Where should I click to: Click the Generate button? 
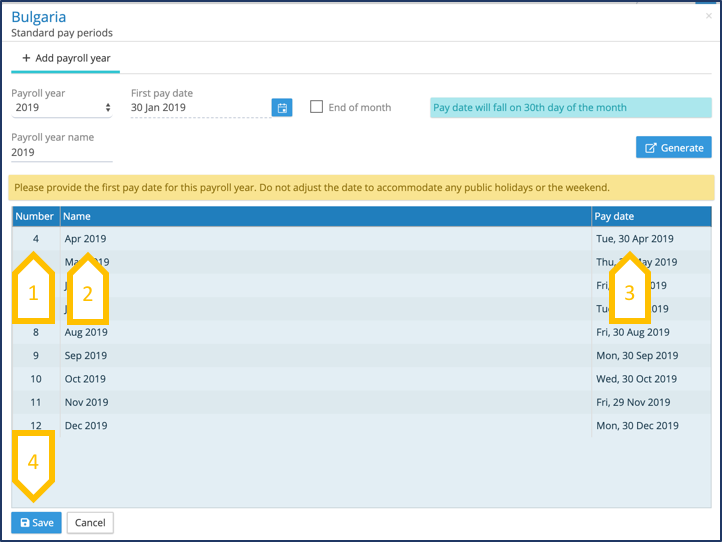[x=674, y=147]
